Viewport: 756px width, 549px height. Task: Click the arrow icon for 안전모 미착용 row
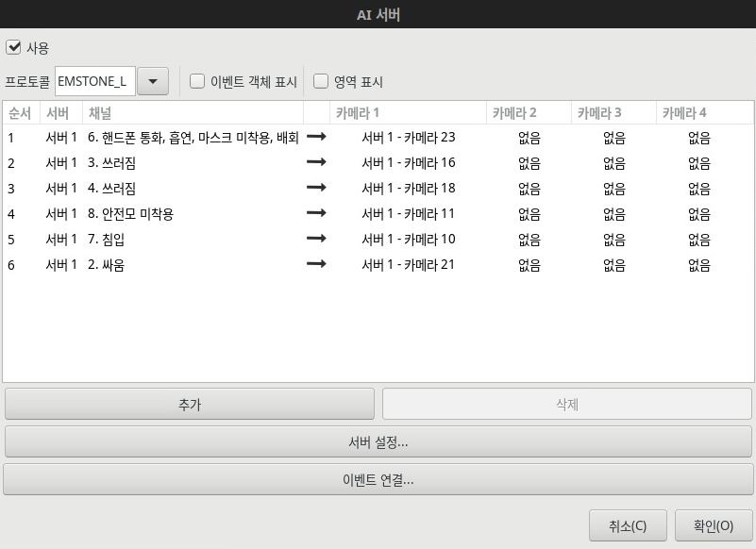pyautogui.click(x=316, y=214)
